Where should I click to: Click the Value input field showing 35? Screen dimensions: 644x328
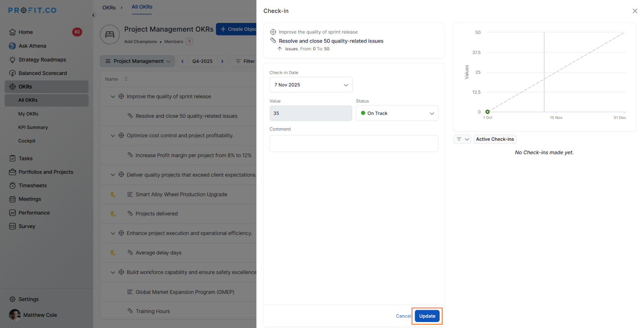311,113
